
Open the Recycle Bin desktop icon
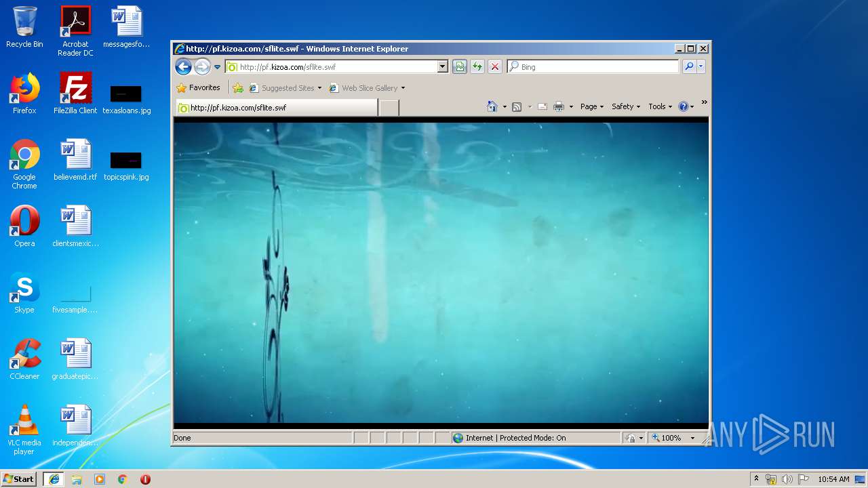pyautogui.click(x=24, y=27)
